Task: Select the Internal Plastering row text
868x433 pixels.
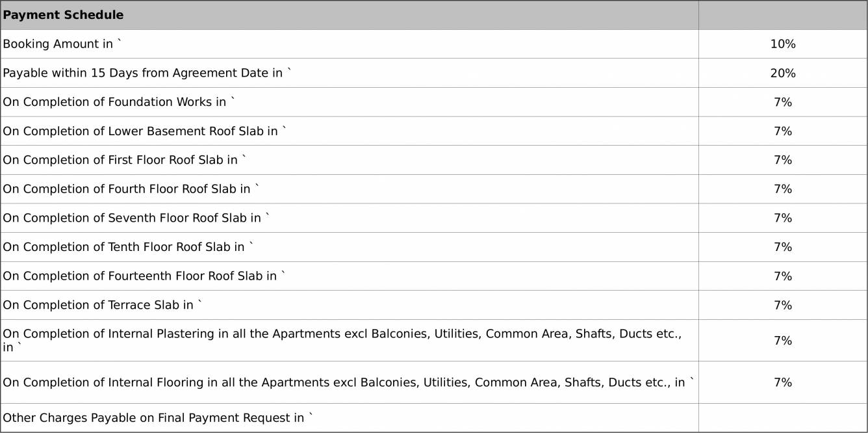Action: point(342,334)
